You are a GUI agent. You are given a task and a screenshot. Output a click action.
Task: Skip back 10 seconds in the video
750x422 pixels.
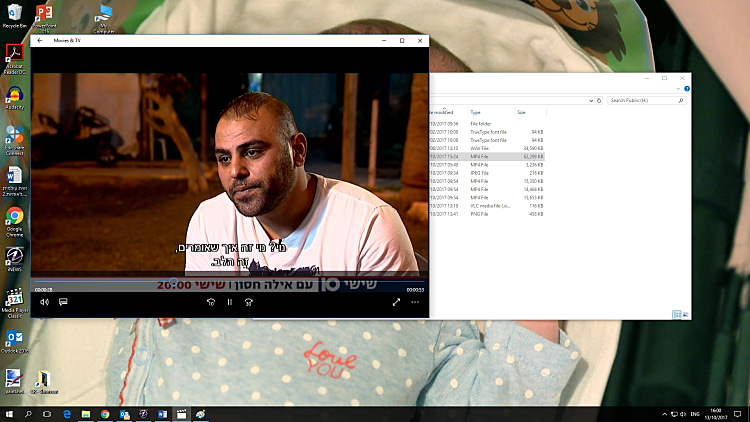click(211, 301)
